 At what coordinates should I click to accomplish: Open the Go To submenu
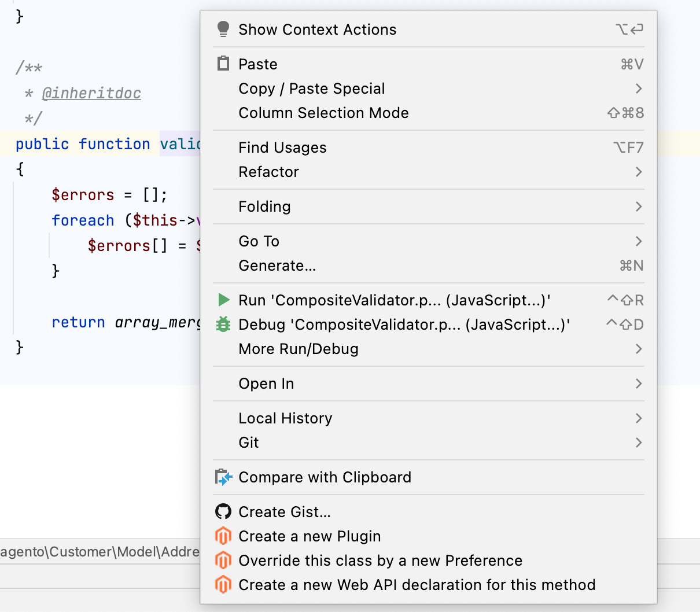pyautogui.click(x=259, y=241)
